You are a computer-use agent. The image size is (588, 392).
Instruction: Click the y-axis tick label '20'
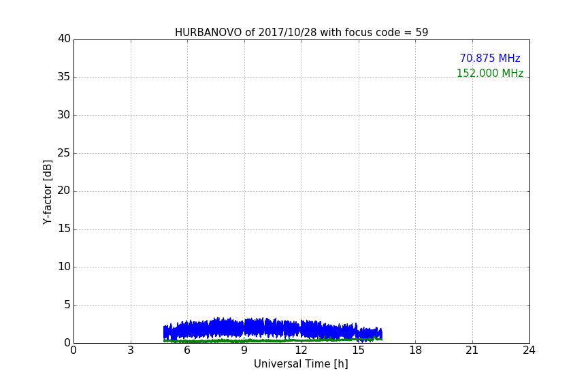[64, 191]
